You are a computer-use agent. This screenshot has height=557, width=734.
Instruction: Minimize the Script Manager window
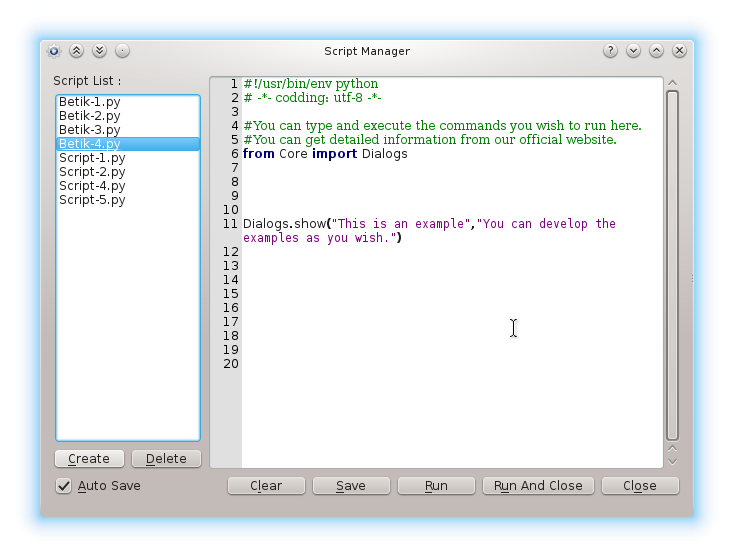633,51
